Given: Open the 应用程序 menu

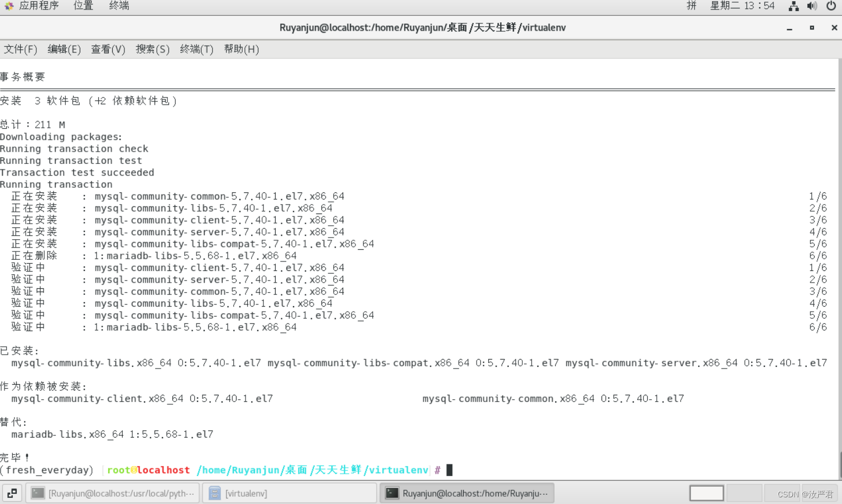Looking at the screenshot, I should [x=31, y=6].
